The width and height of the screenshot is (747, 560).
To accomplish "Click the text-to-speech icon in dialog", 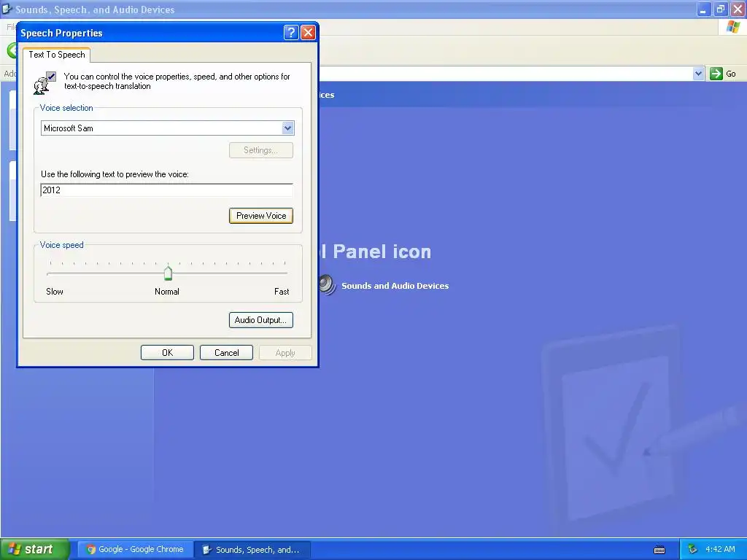I will [44, 82].
